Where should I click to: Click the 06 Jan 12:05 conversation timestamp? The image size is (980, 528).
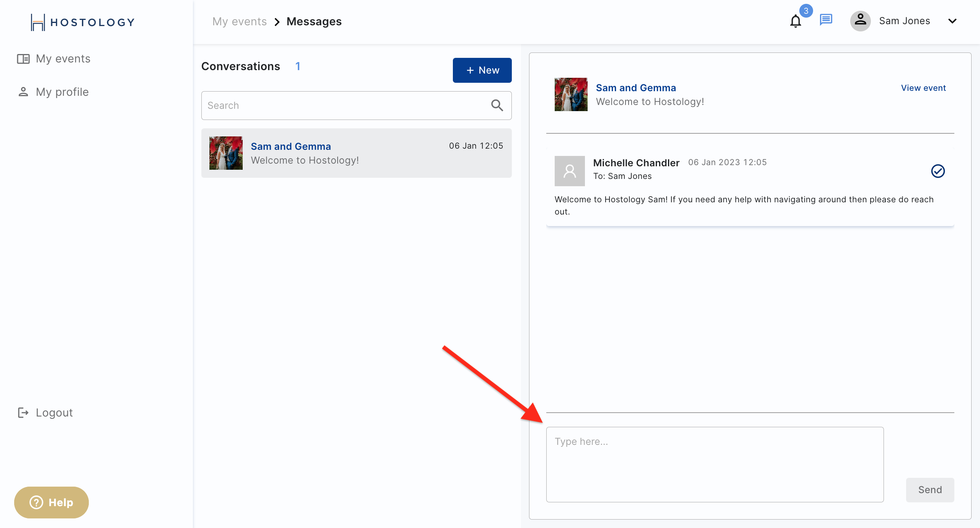pos(476,146)
